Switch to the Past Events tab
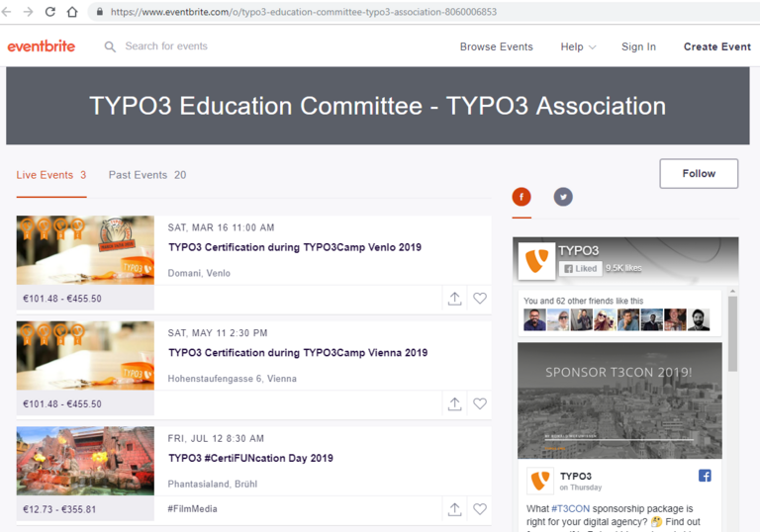This screenshot has height=532, width=760. click(x=147, y=175)
